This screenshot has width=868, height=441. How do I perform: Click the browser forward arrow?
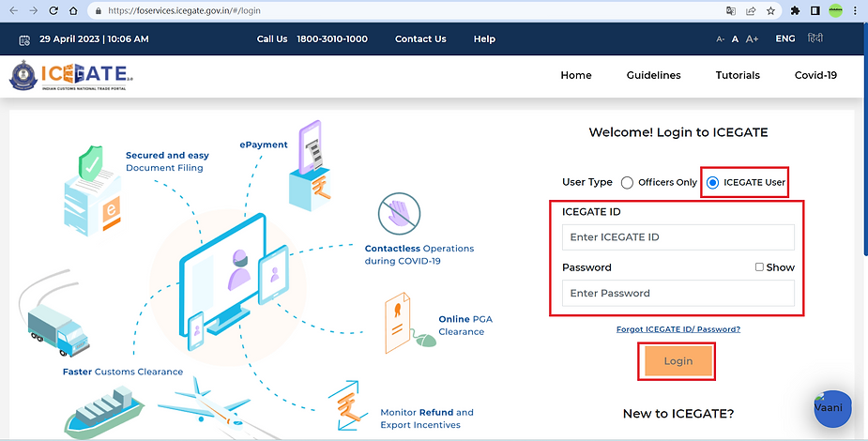[x=33, y=10]
